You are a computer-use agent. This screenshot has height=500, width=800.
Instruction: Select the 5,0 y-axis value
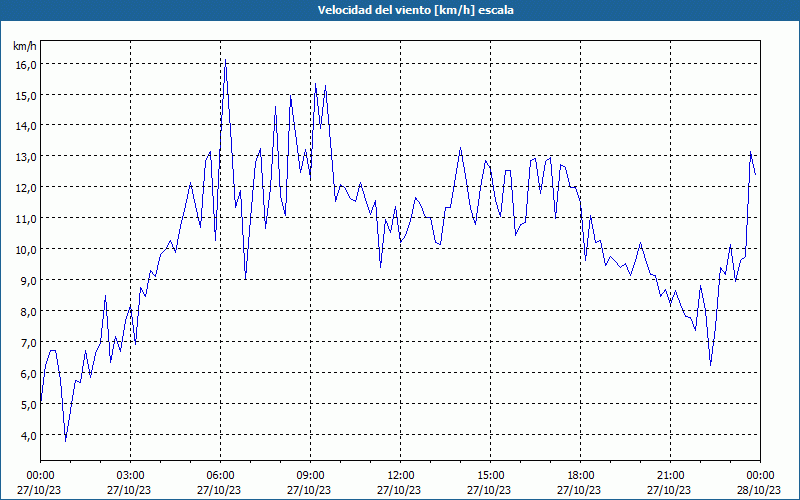pos(29,405)
